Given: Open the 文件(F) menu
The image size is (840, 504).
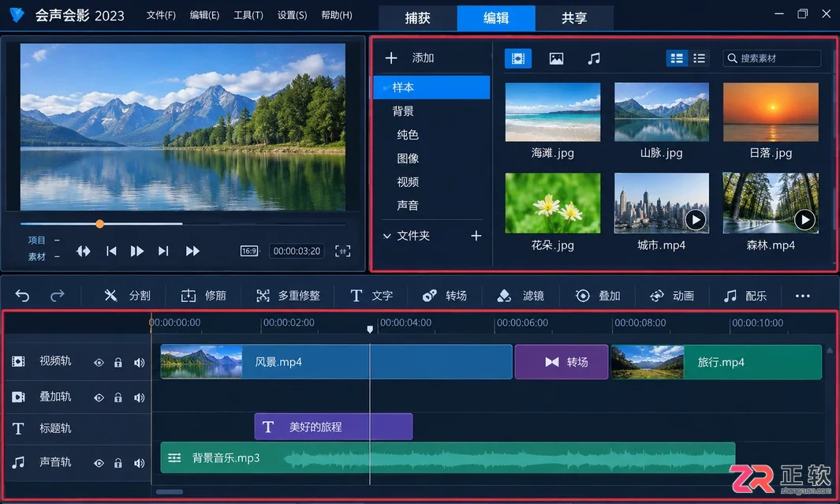Looking at the screenshot, I should point(161,15).
